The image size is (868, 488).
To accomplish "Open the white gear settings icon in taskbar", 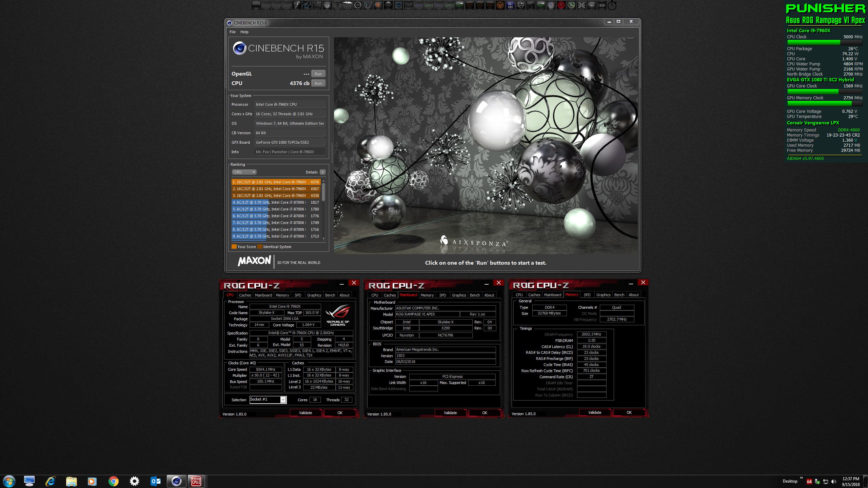I will (x=134, y=481).
